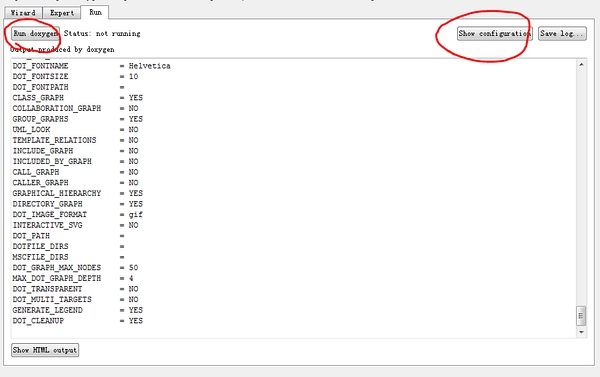The width and height of the screenshot is (600, 377).
Task: Click the Save log button
Action: [x=562, y=34]
